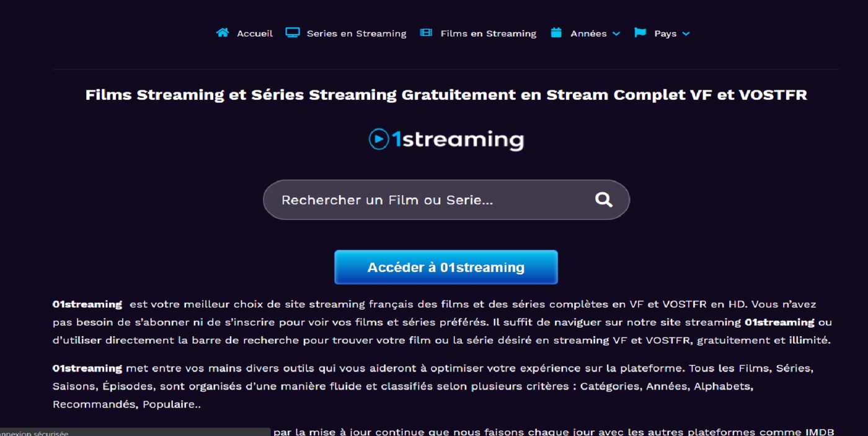
Task: Click the Accéder à 01streaming button
Action: pyautogui.click(x=446, y=268)
